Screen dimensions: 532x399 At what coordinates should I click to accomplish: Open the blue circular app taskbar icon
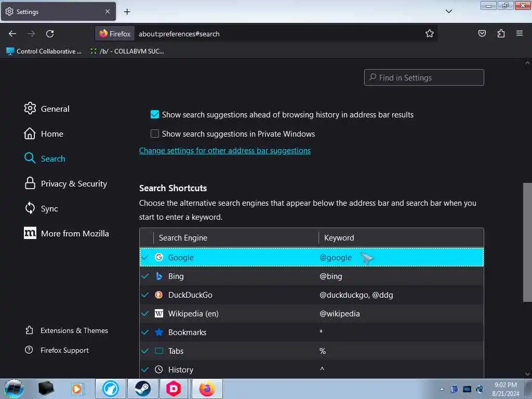[111, 389]
